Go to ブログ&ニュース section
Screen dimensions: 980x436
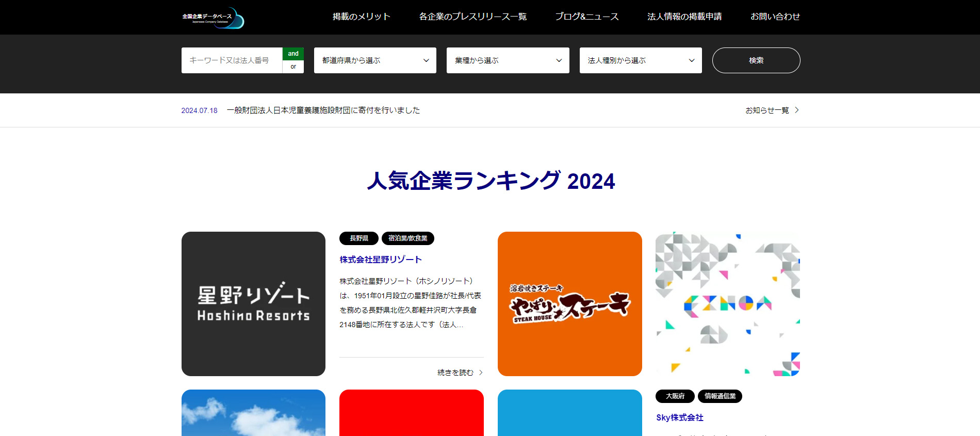(587, 17)
